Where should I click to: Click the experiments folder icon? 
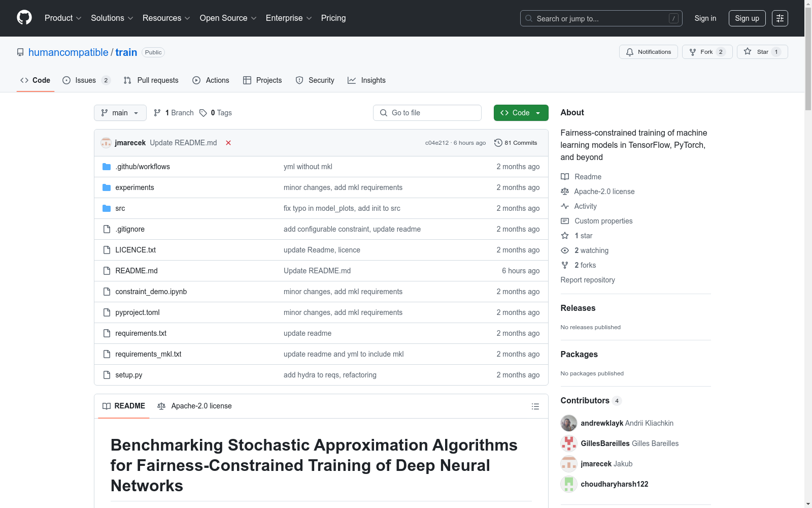click(x=107, y=187)
